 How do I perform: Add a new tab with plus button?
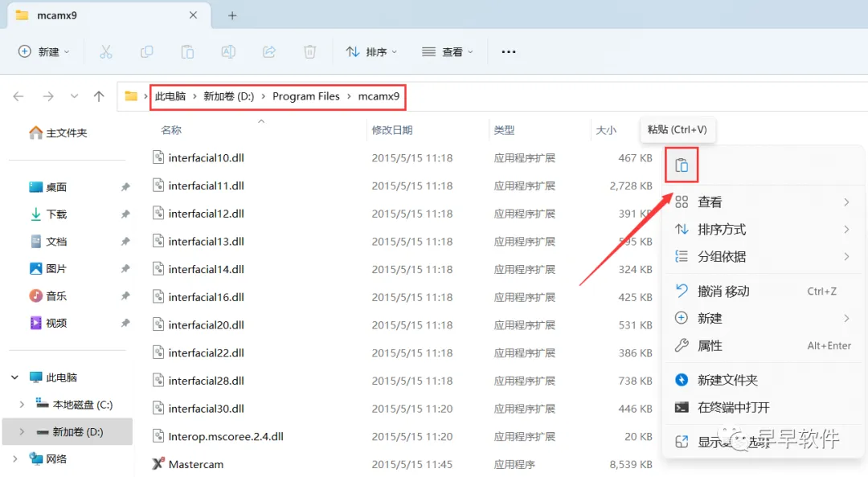(x=232, y=15)
